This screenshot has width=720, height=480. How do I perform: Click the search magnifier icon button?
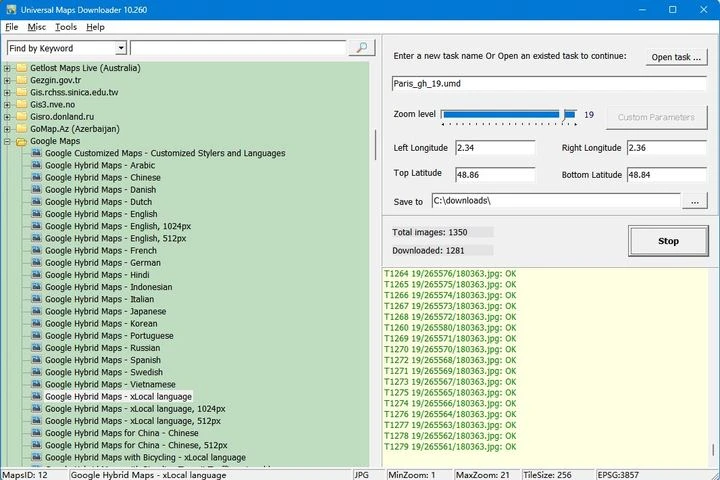[x=362, y=48]
